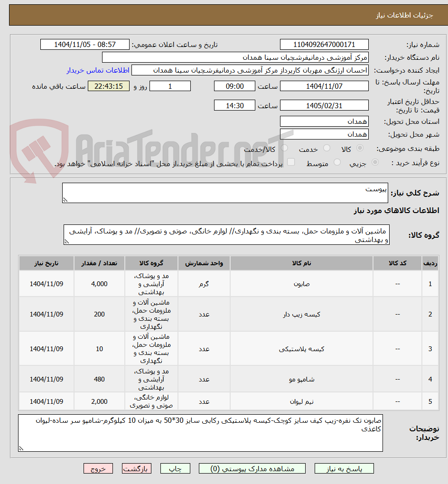Image resolution: width=448 pixels, height=484 pixels.
Task: Click the شهر محل تحویل field
Action: tap(324, 134)
